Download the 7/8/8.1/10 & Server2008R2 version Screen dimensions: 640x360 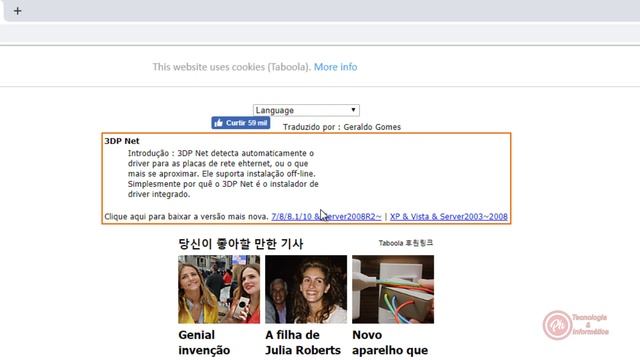click(327, 217)
